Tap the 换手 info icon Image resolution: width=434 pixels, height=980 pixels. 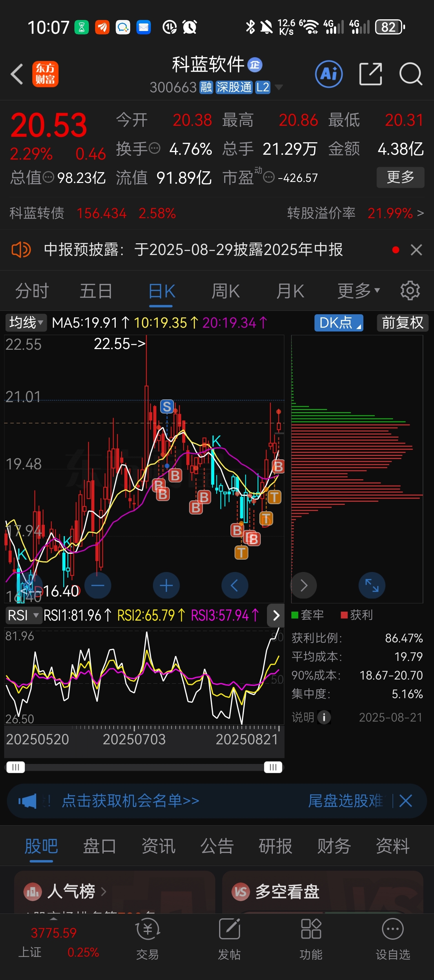[154, 148]
